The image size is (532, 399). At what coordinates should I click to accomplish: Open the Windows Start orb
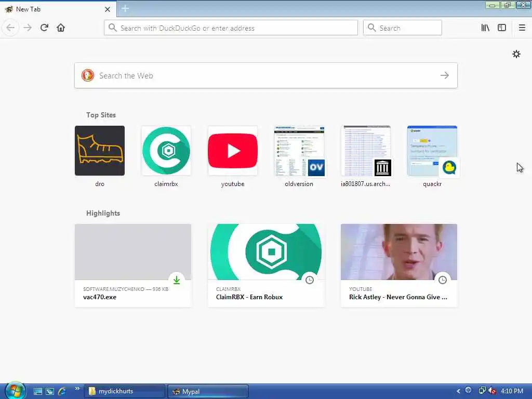coord(15,391)
